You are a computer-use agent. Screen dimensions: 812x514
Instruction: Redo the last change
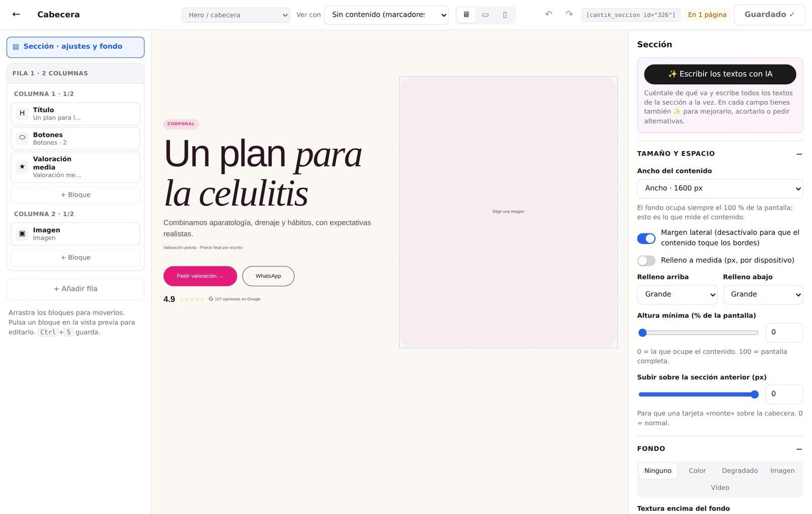(x=569, y=14)
